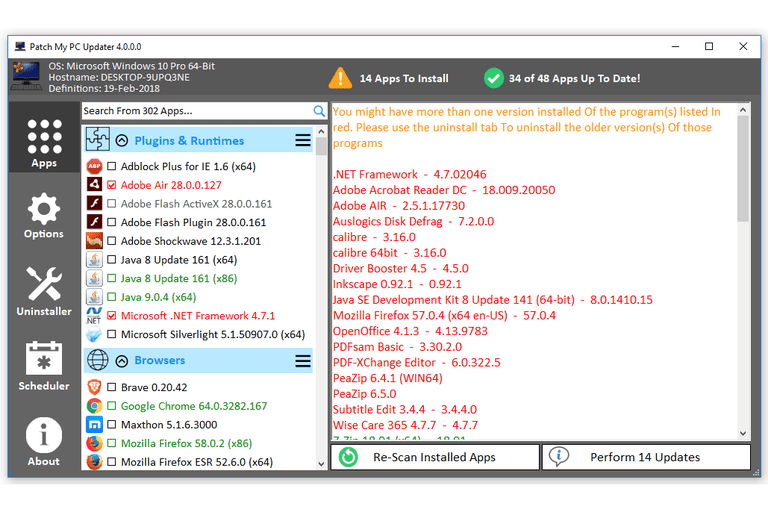Check Java 8 Update 161 (x64) checkbox
The height and width of the screenshot is (512, 768).
pos(112,260)
